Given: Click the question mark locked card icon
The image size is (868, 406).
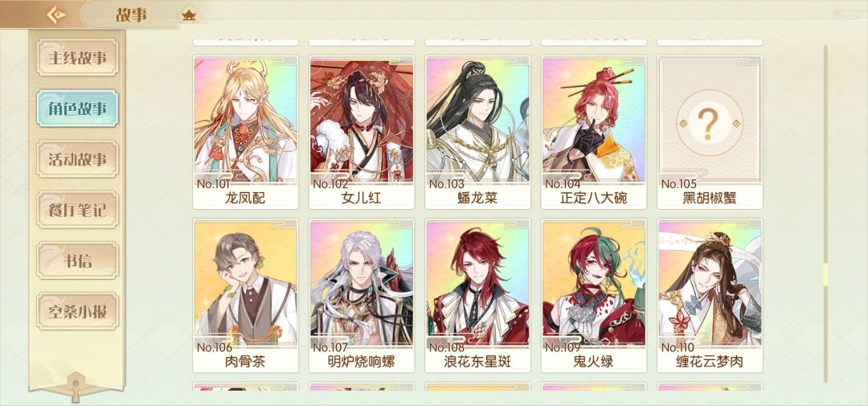Looking at the screenshot, I should pos(709,122).
